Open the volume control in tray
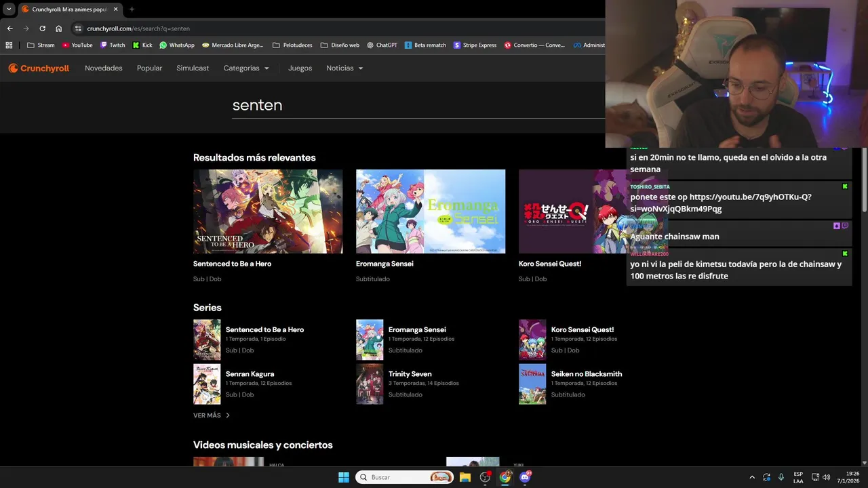The width and height of the screenshot is (868, 488). click(x=827, y=477)
